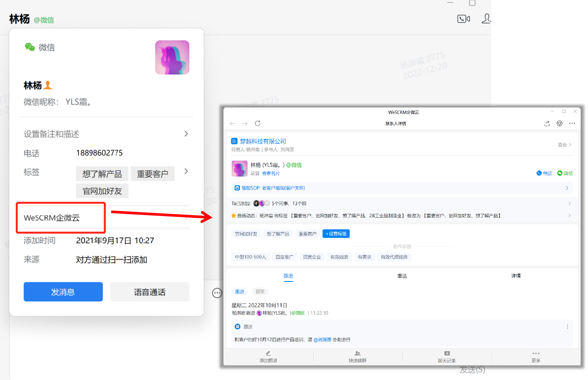Open the round more-options icon in chat toolbar
This screenshot has height=380, width=588.
[217, 293]
